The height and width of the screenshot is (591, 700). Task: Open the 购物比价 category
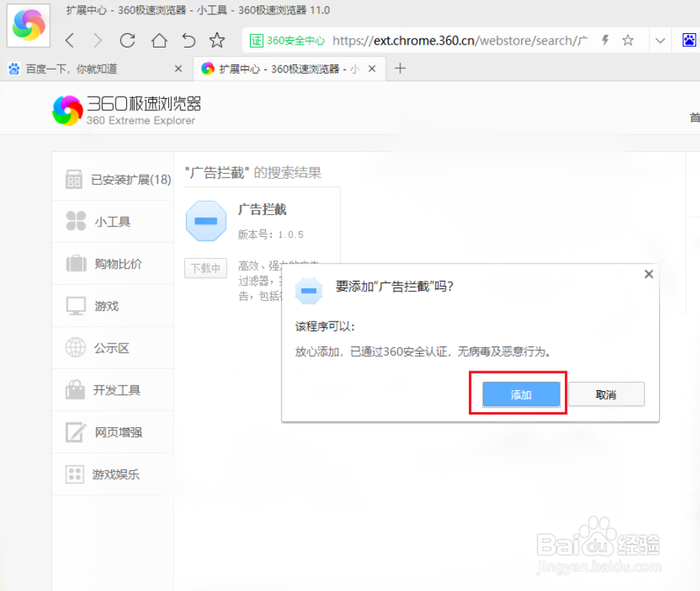[113, 263]
